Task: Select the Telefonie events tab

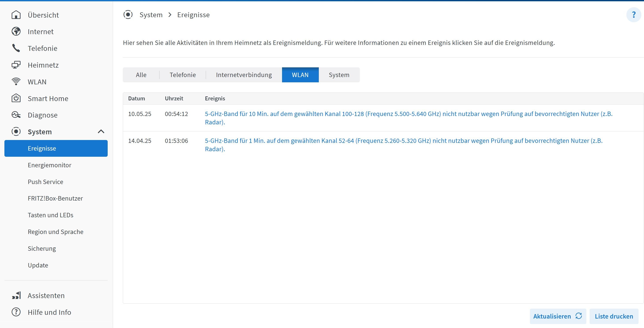Action: 183,75
